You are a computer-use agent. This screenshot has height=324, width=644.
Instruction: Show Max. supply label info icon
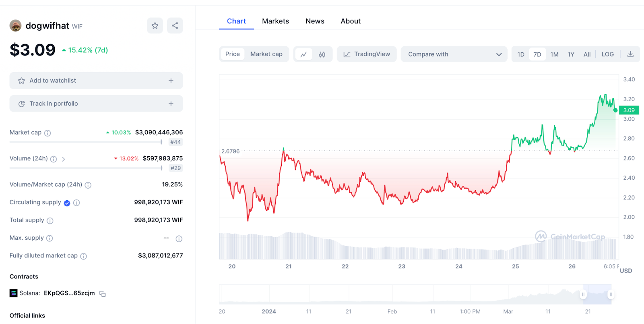[50, 238]
